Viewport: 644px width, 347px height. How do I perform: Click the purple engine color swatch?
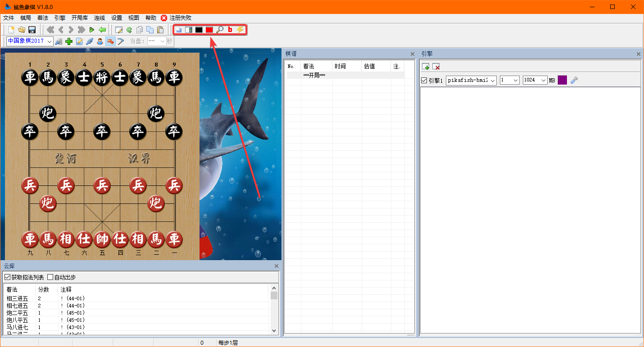pos(562,80)
